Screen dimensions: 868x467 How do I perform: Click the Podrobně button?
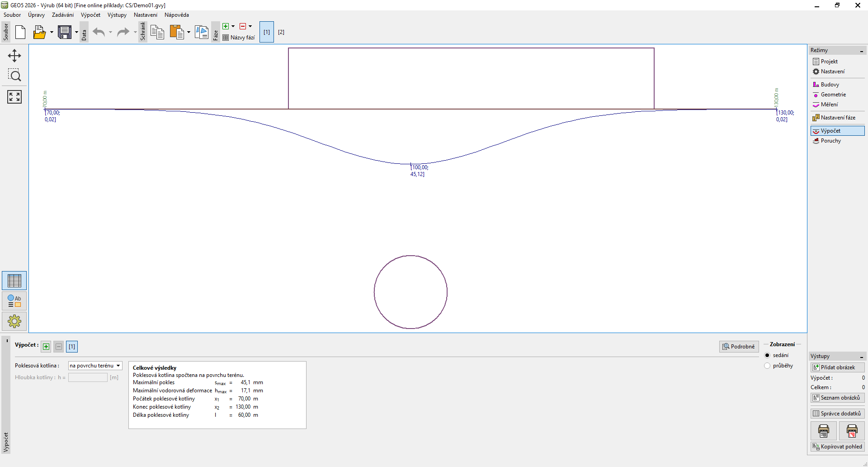pyautogui.click(x=739, y=347)
